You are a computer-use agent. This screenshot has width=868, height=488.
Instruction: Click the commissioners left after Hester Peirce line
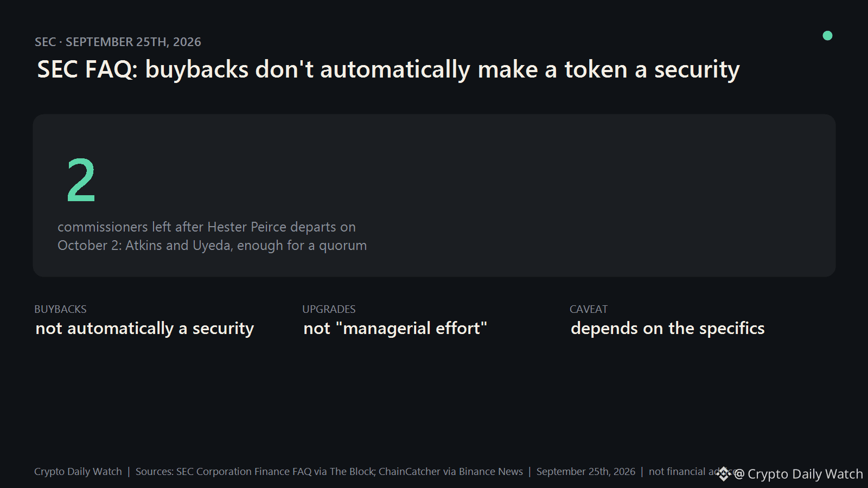(207, 227)
